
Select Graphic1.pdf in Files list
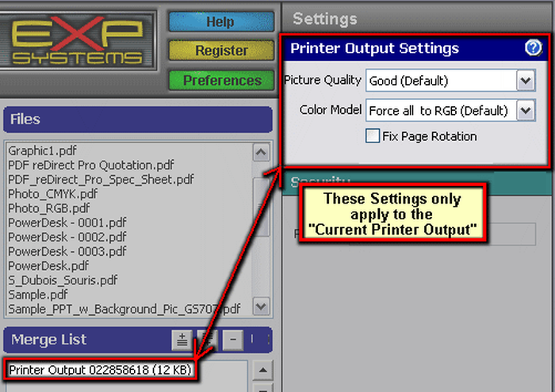click(x=42, y=151)
